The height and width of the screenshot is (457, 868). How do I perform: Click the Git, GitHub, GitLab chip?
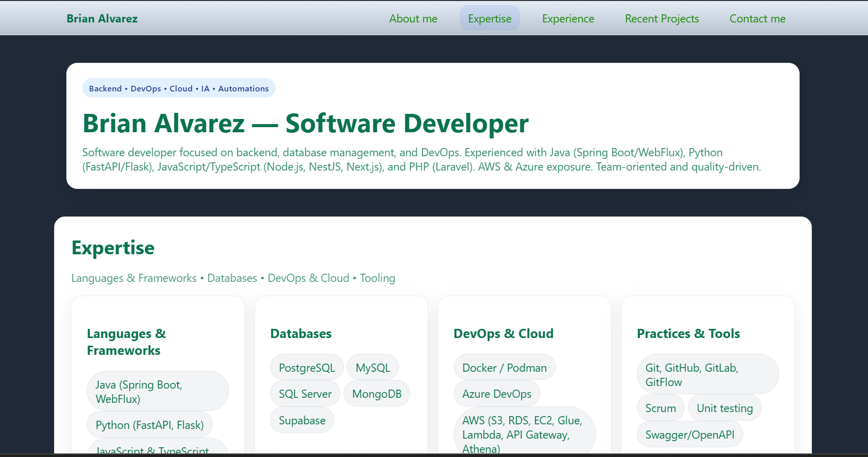pyautogui.click(x=707, y=374)
